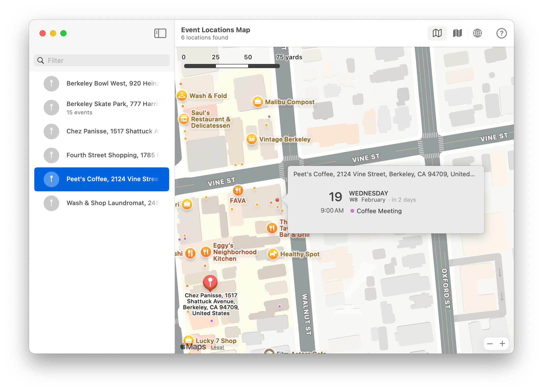Viewport: 543px width, 392px height.
Task: Switch to the satellite map view icon
Action: coord(457,33)
